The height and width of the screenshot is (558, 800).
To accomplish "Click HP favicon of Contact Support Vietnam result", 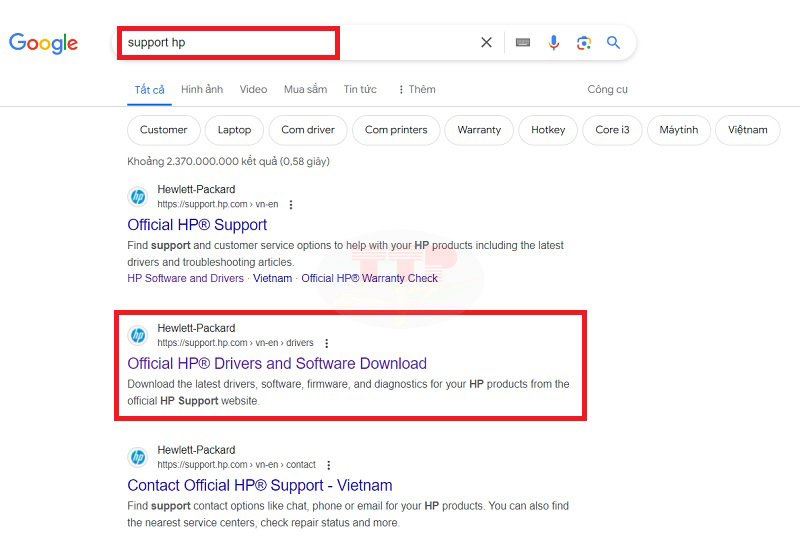I will (x=138, y=457).
